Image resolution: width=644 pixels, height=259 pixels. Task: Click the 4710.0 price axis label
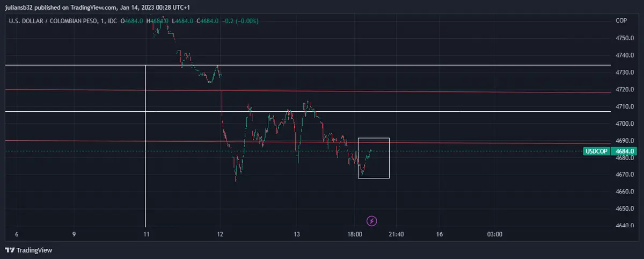(625, 106)
